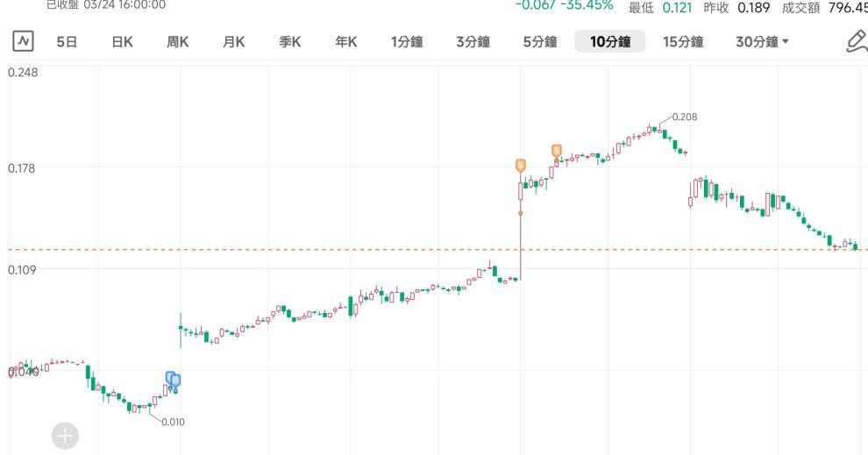Switch to 月K candlestick view
The image size is (868, 455).
point(233,41)
